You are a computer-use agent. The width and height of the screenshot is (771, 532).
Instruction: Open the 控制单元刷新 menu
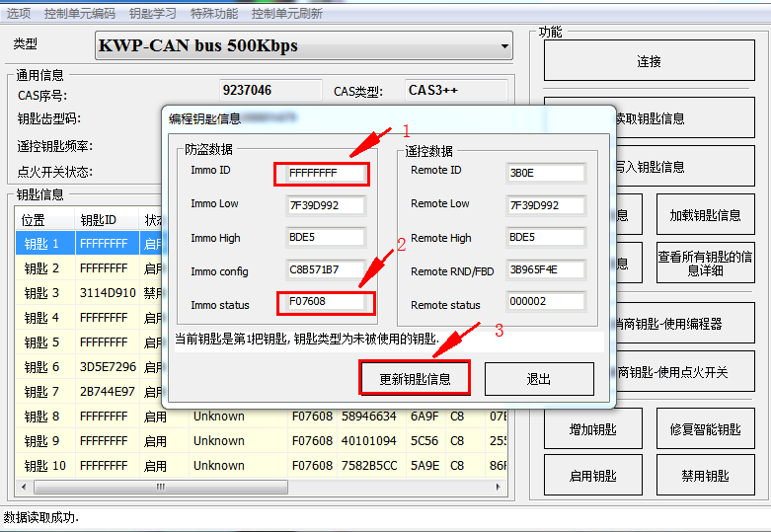[286, 14]
